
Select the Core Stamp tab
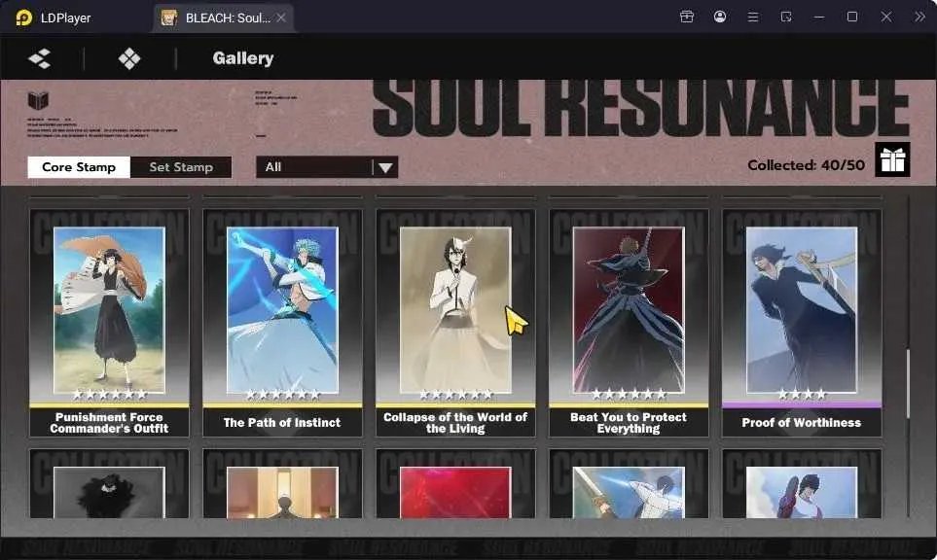pyautogui.click(x=79, y=167)
